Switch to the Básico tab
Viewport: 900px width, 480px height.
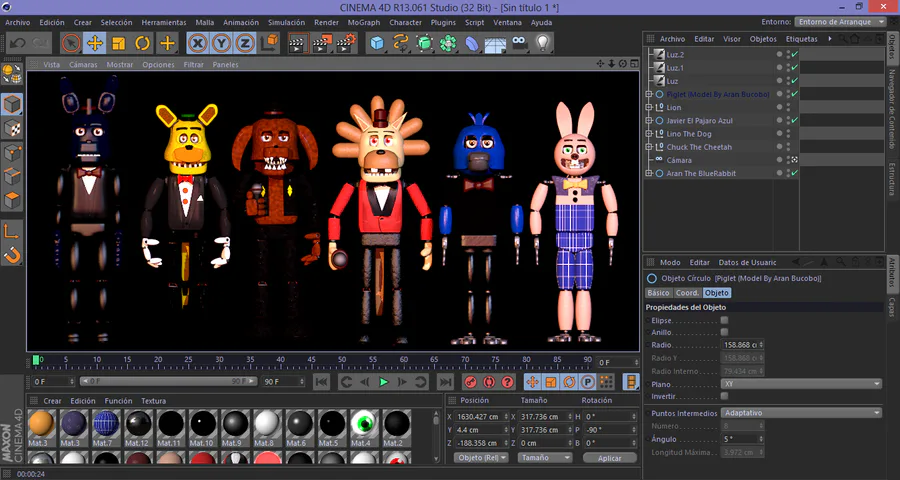[658, 293]
